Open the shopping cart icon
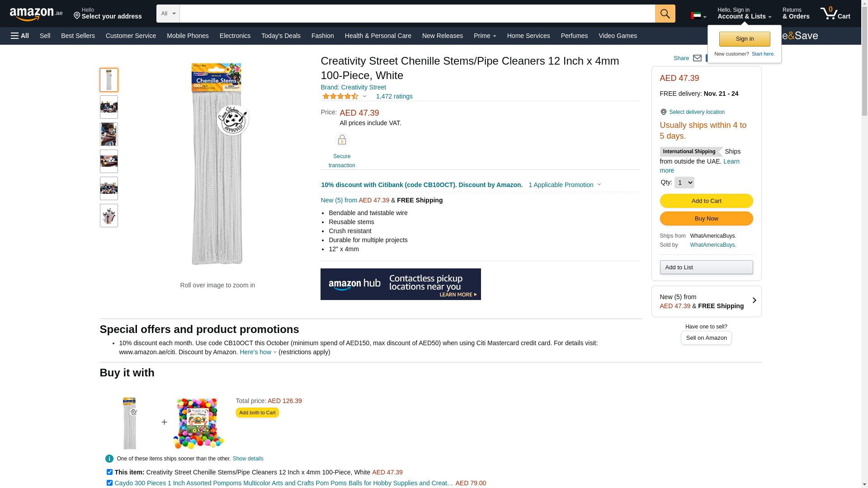 (x=835, y=14)
